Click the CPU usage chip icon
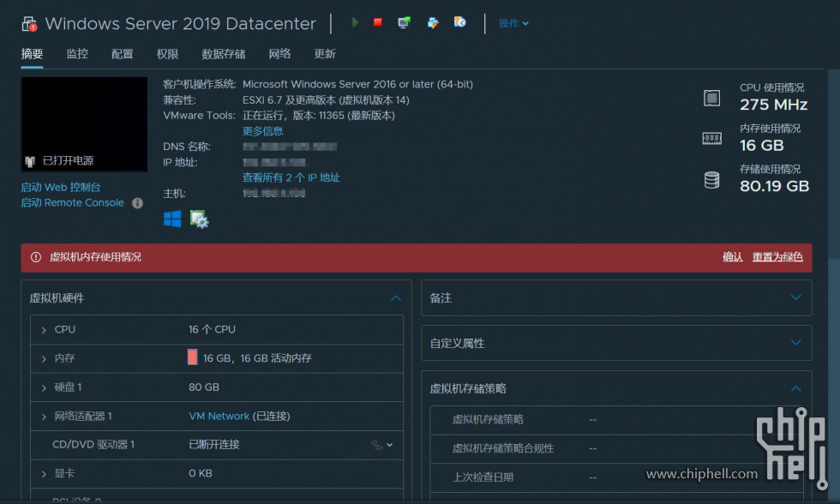Viewport: 840px width, 504px height. point(711,98)
